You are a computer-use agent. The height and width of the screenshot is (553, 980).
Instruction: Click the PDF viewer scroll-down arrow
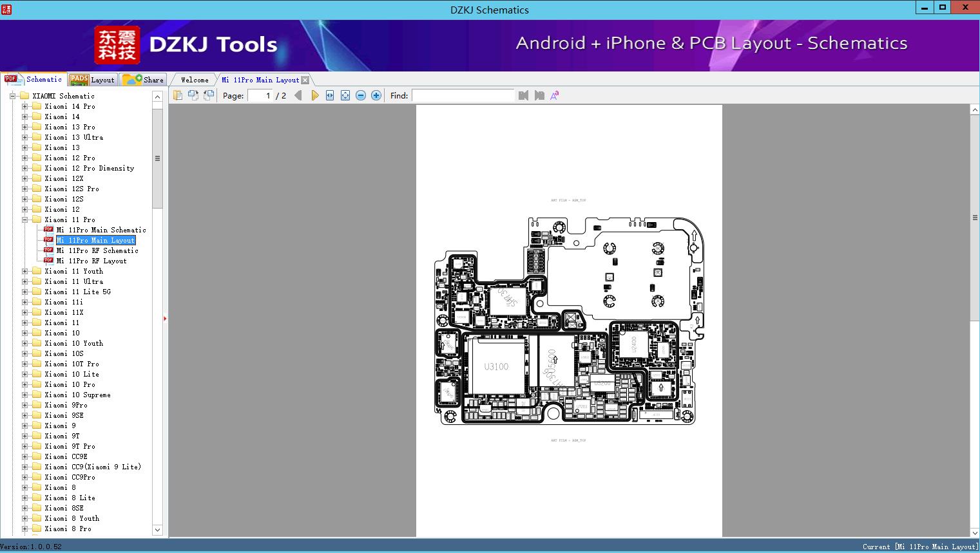coord(975,532)
